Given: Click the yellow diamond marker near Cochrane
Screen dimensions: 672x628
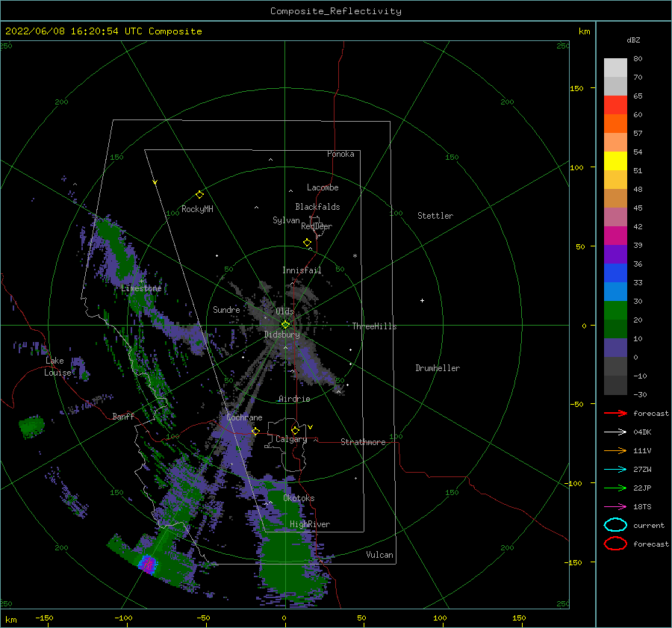Looking at the screenshot, I should 256,431.
